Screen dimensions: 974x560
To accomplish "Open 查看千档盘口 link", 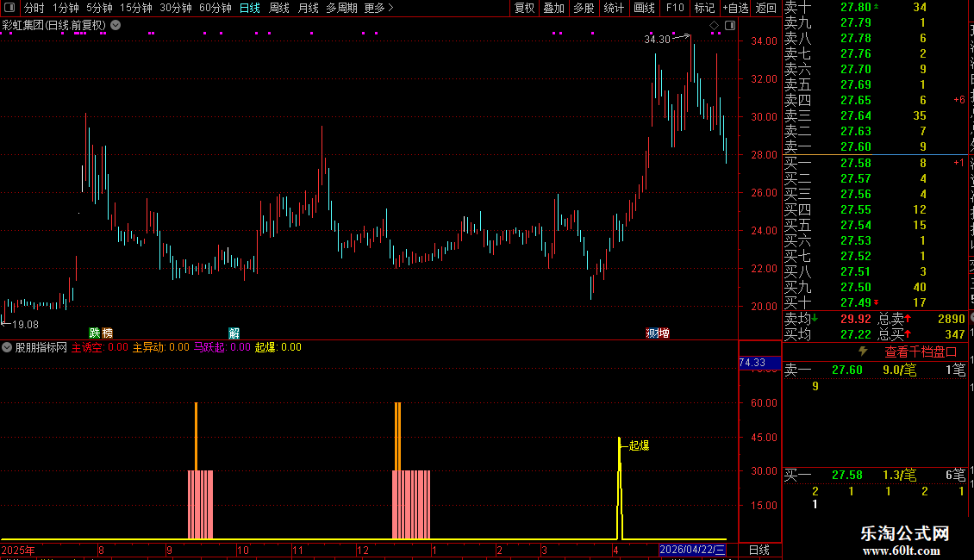I will click(x=921, y=352).
